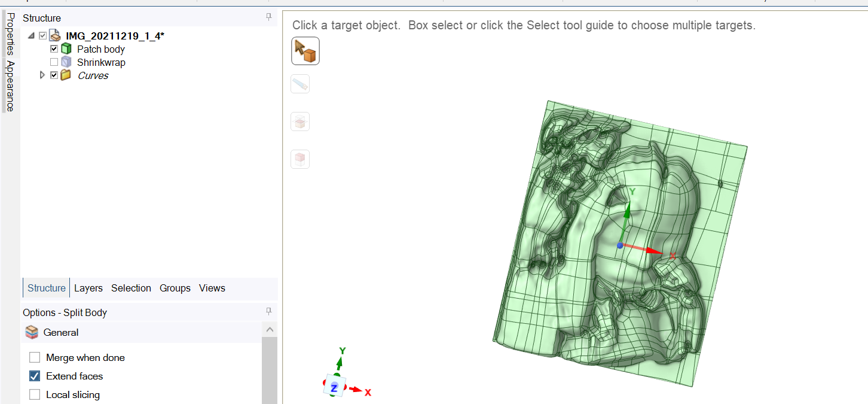
Task: Click the Curves folder icon
Action: [66, 75]
